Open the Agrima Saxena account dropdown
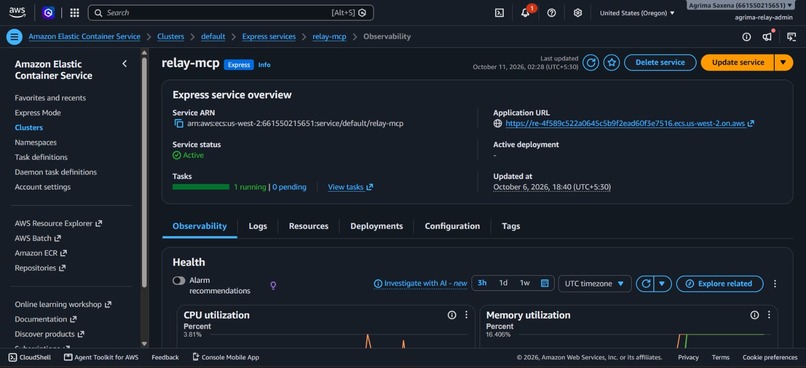The image size is (806, 368). pyautogui.click(x=740, y=5)
